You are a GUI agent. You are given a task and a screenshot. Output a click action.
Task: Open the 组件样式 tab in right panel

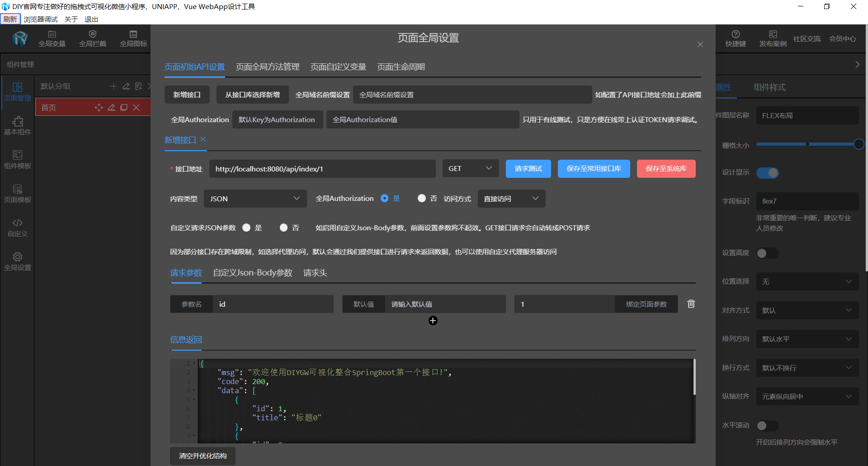point(769,87)
